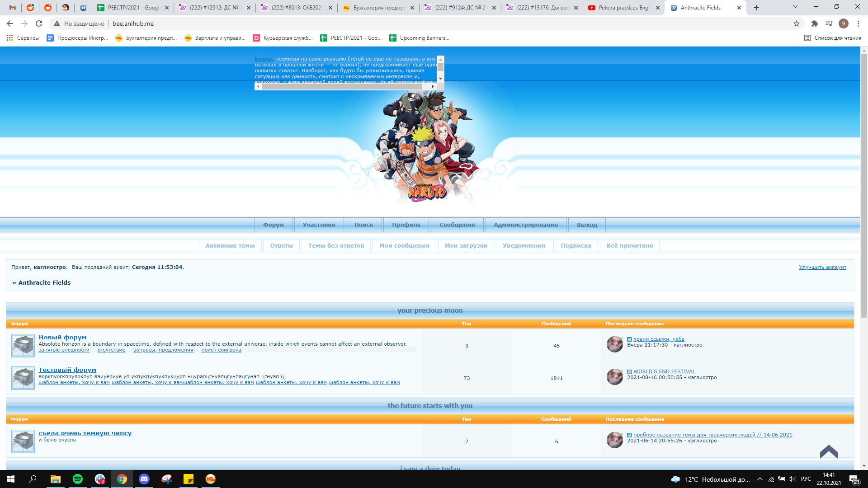Open the Windows Start menu
The width and height of the screenshot is (868, 488).
tap(11, 479)
